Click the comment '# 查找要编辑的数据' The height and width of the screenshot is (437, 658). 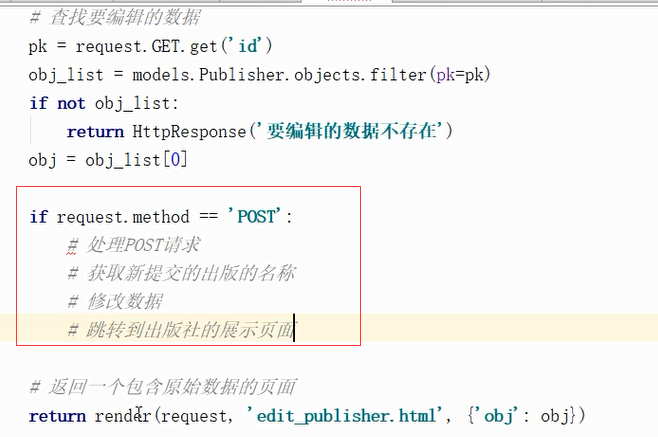point(115,18)
